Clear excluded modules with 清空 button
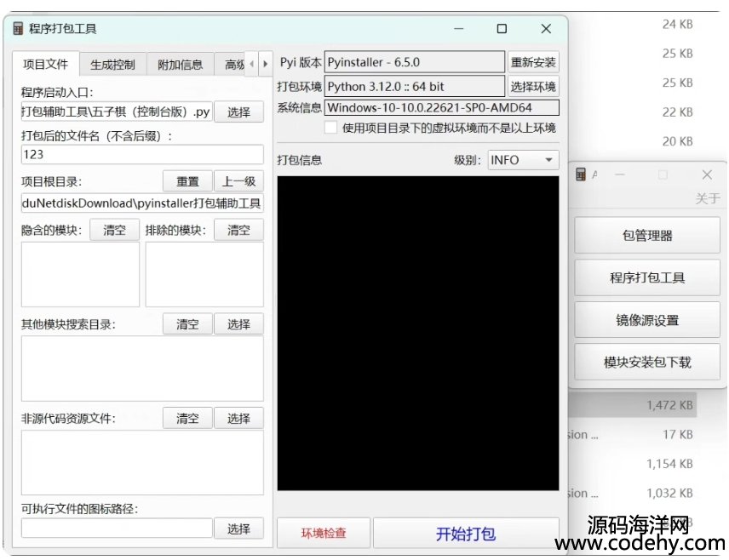 point(238,230)
